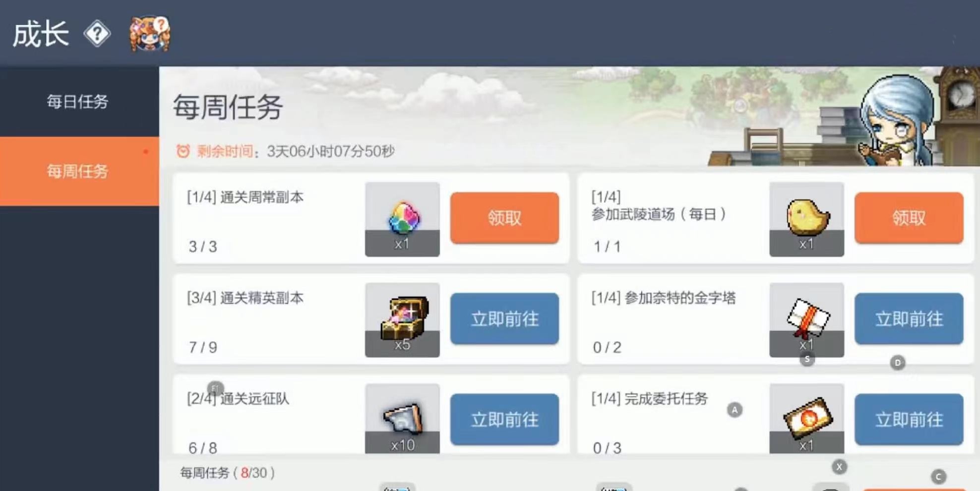The width and height of the screenshot is (980, 491).
Task: Click the 成长 page title
Action: tap(41, 34)
